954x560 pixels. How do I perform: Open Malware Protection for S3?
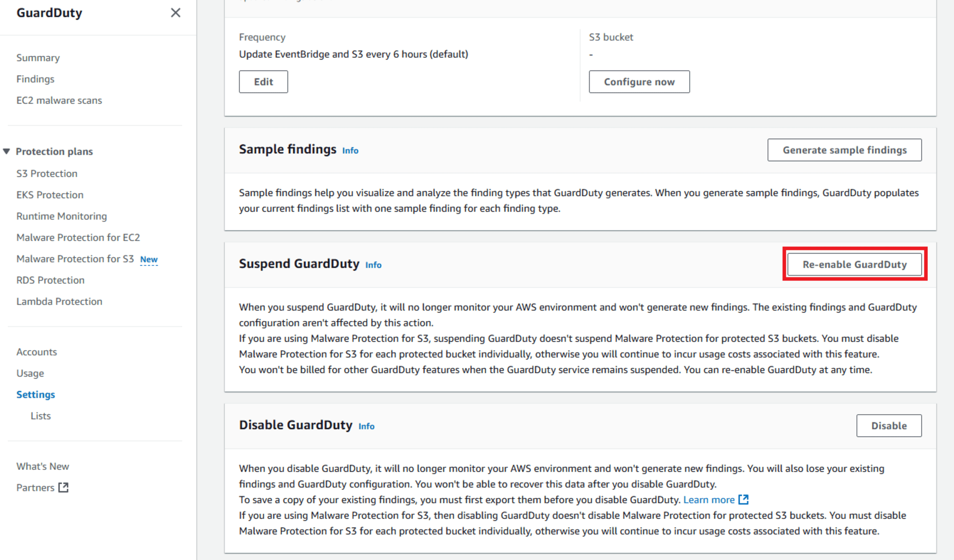point(75,259)
